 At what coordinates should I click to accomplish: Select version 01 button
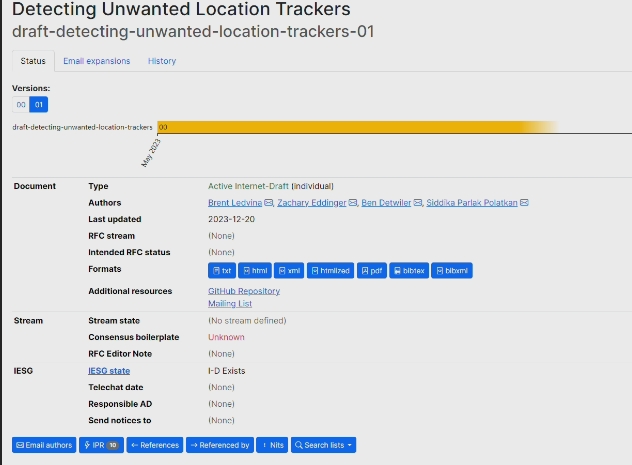coord(39,105)
